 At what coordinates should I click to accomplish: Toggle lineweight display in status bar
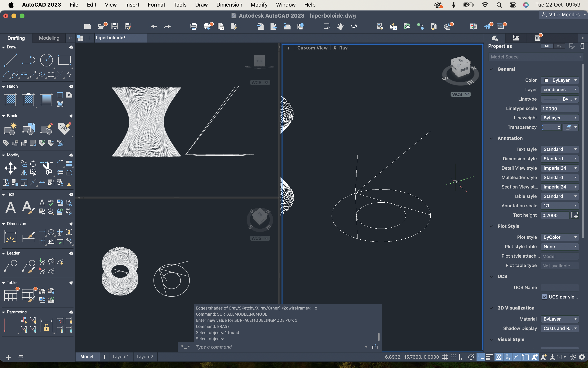pos(489,357)
